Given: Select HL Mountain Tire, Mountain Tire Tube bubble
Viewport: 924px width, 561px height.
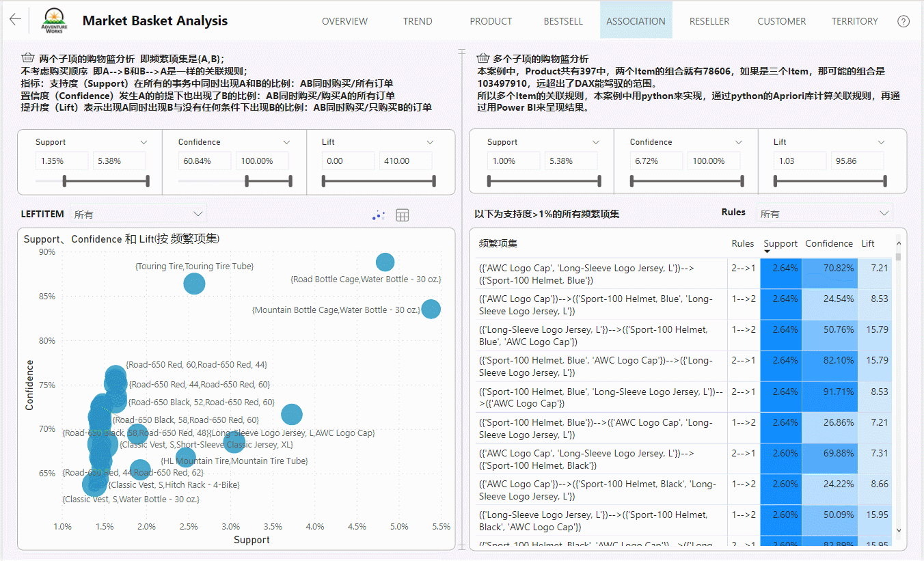Looking at the screenshot, I should [186, 457].
